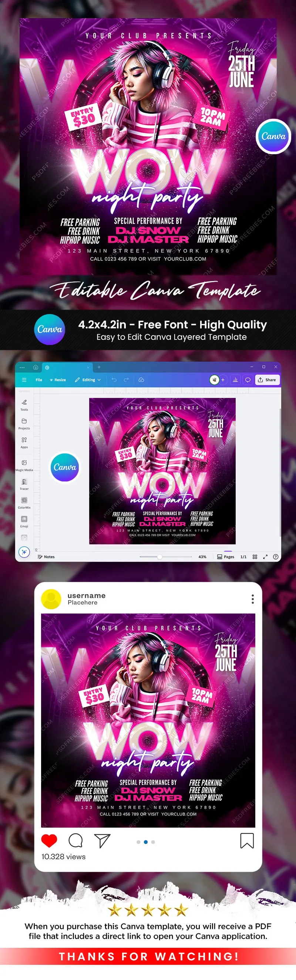This screenshot has width=296, height=980.
Task: Open the File menu in Canva
Action: (39, 380)
